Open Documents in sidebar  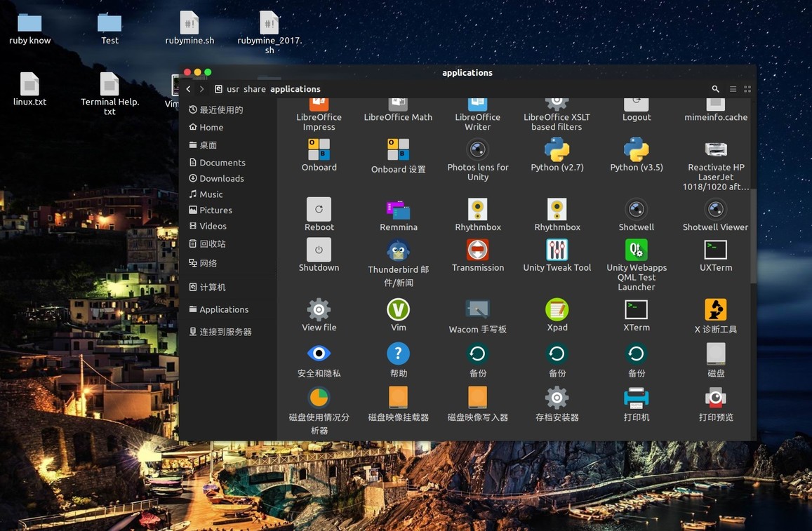coord(217,163)
